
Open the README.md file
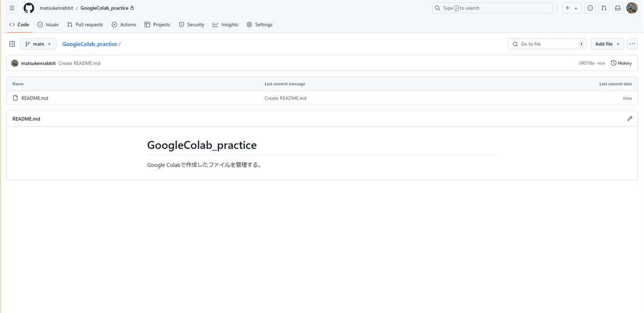coord(34,98)
